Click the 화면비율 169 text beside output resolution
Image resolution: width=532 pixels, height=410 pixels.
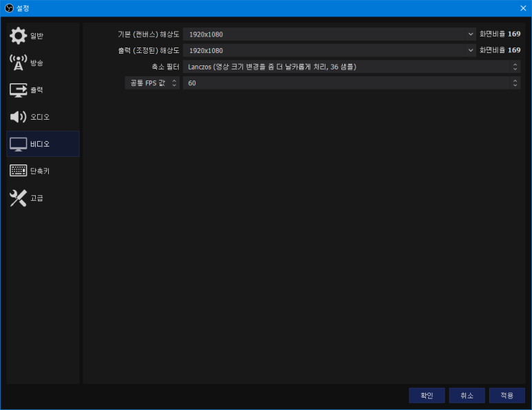point(500,50)
